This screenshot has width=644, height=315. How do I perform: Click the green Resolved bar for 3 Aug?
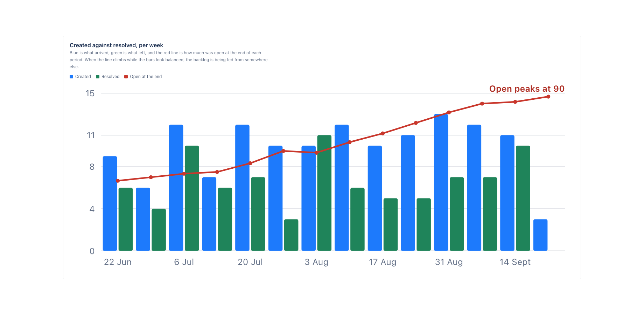point(324,193)
